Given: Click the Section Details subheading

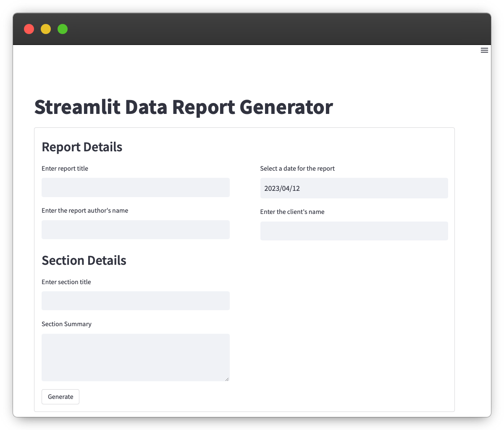Looking at the screenshot, I should tap(84, 261).
